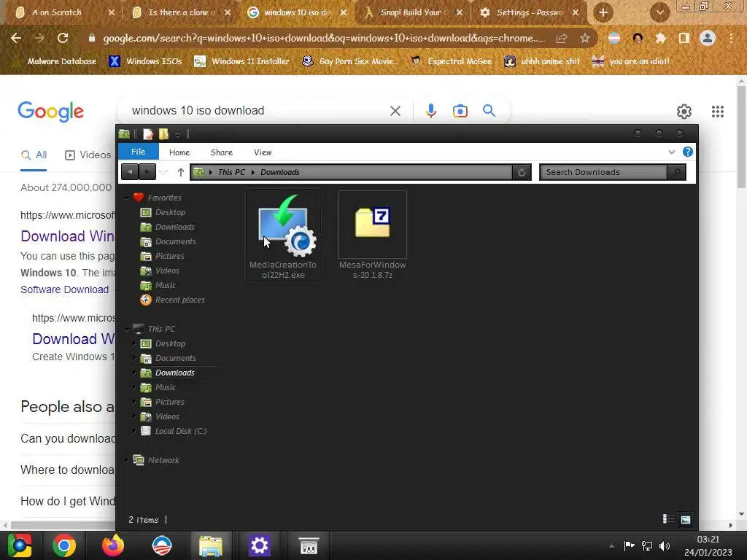Viewport: 747px width, 560px height.
Task: Bookmark this page with the star icon
Action: click(585, 38)
